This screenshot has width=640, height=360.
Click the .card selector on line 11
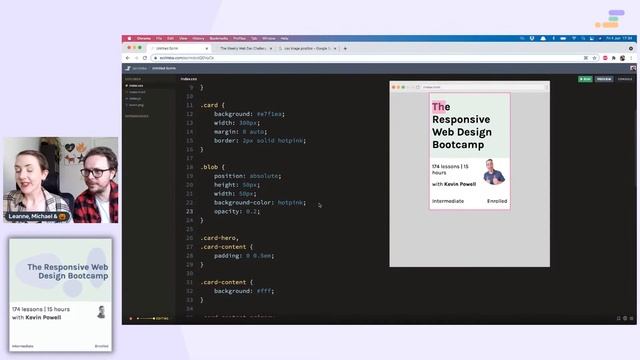pos(209,105)
